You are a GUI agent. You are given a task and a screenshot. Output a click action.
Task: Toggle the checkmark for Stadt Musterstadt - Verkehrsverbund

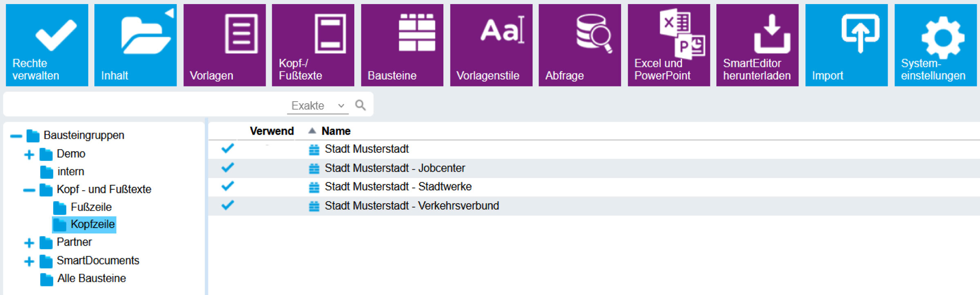[x=228, y=205]
